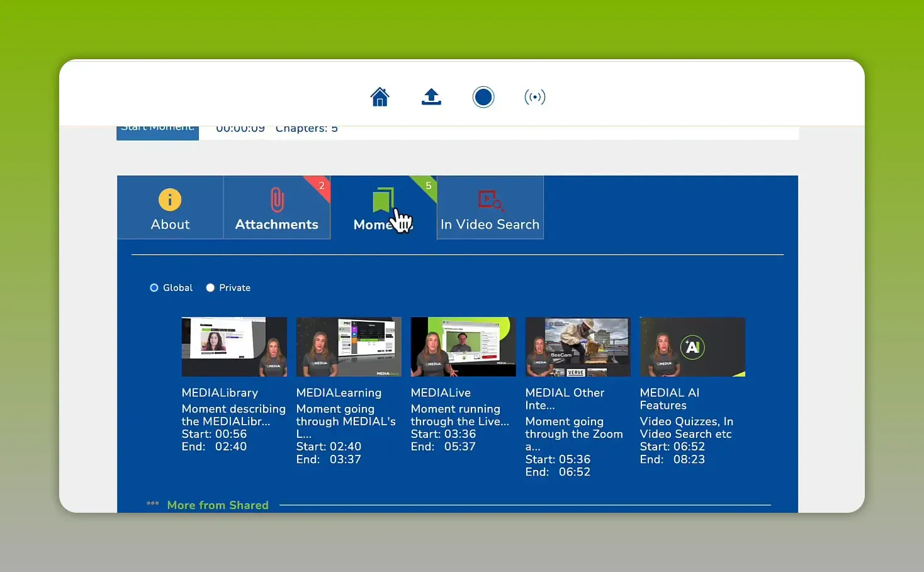Click the video search magnifier icon
The height and width of the screenshot is (572, 924).
pos(491,201)
